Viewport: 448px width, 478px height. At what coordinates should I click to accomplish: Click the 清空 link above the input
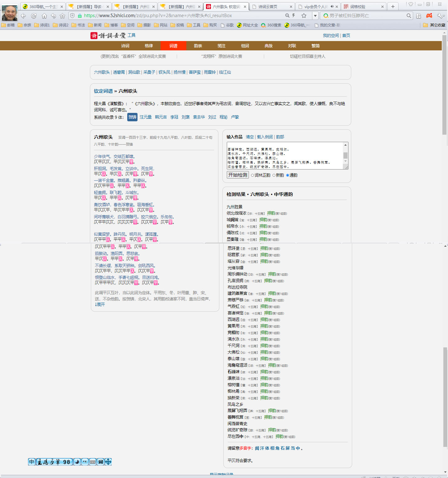click(x=250, y=137)
